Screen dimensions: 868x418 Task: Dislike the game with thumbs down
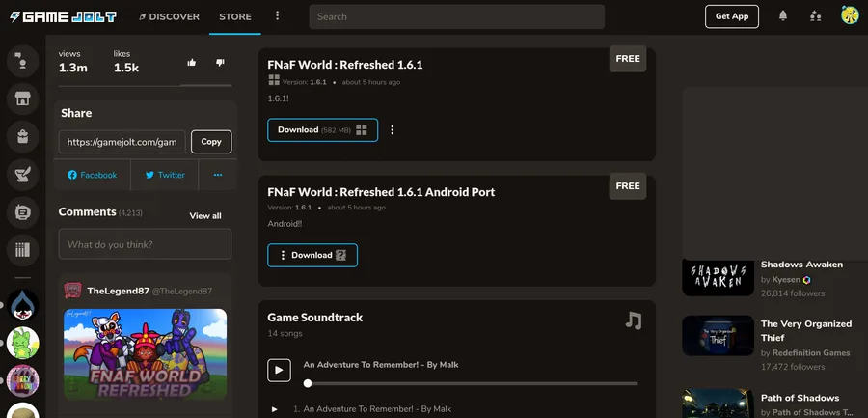point(220,63)
